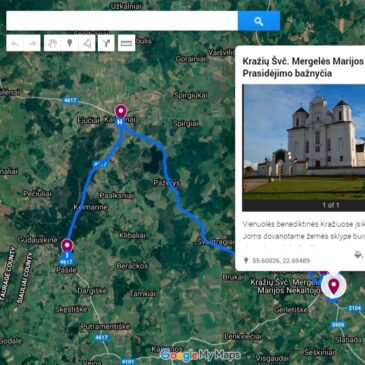Screen dimensions: 365x365
Task: Click the route waypoint H marker
Action: [120, 122]
